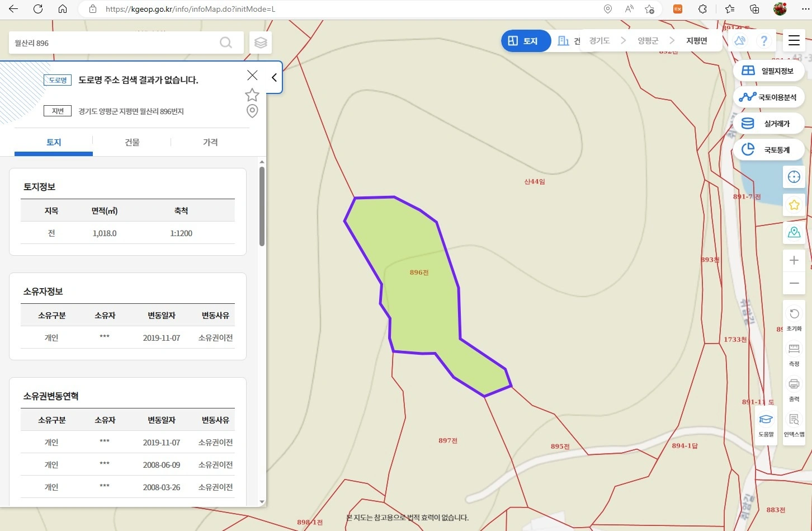
Task: Open favorites star icon on map toolbar
Action: pos(794,205)
